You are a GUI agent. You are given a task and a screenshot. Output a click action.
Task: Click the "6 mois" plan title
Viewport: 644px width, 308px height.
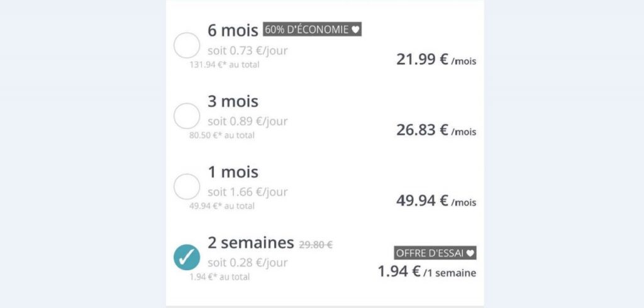(x=233, y=31)
